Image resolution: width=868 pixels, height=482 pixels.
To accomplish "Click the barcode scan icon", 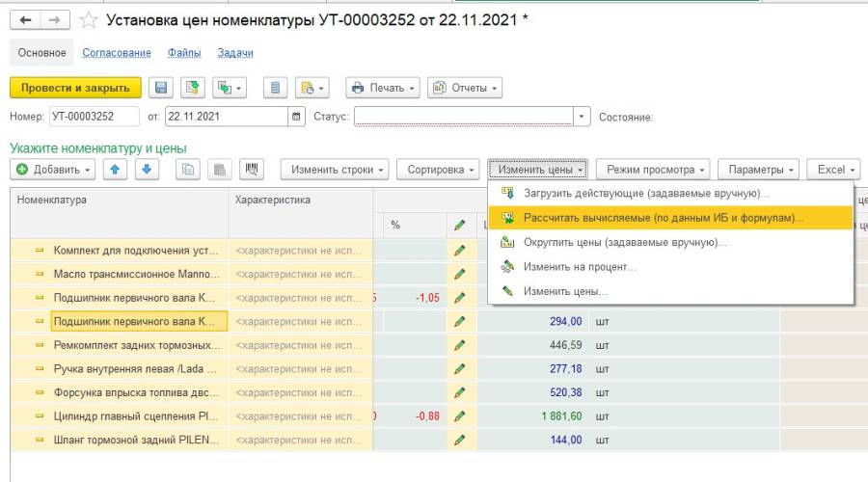I will 252,169.
